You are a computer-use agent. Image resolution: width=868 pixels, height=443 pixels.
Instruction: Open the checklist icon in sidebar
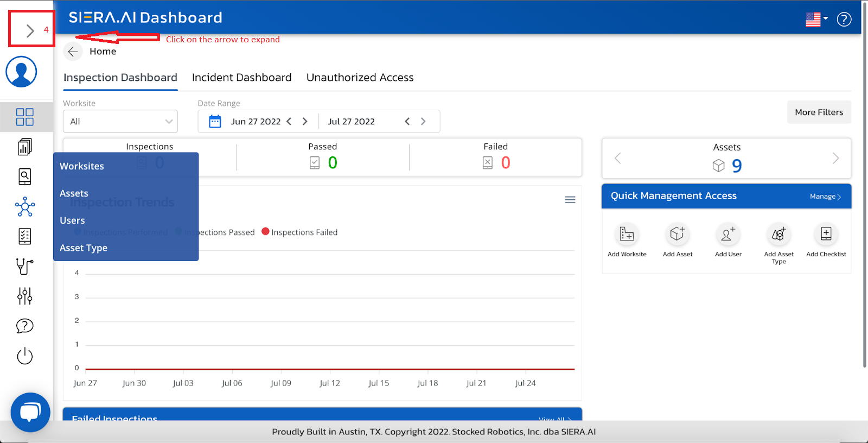(25, 236)
